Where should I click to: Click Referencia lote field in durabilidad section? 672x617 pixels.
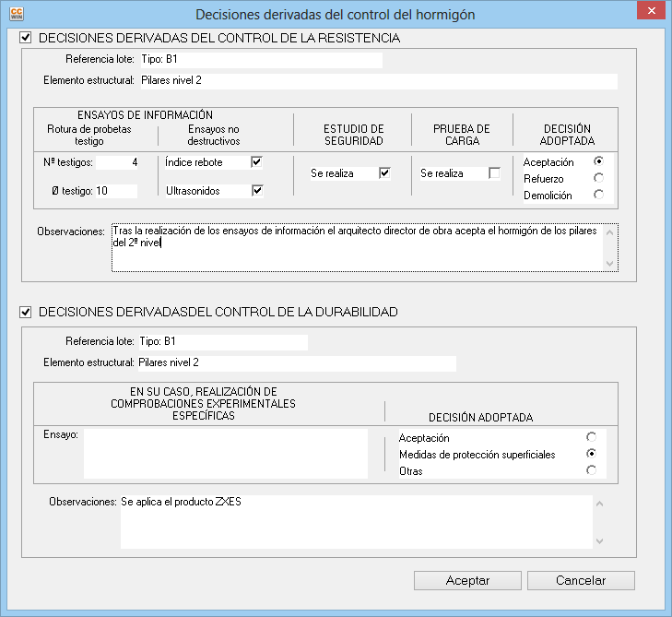[x=223, y=342]
